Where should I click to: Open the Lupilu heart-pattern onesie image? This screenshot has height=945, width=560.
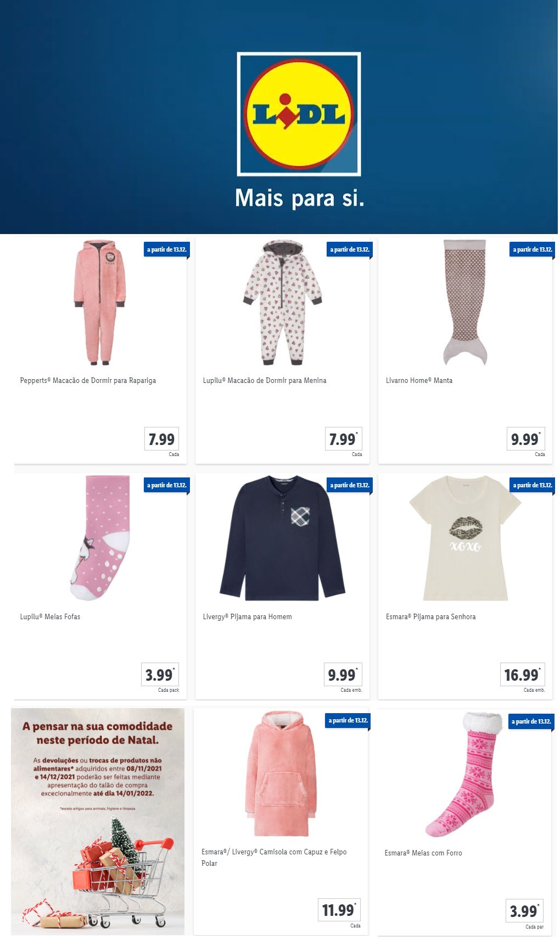pos(283,302)
